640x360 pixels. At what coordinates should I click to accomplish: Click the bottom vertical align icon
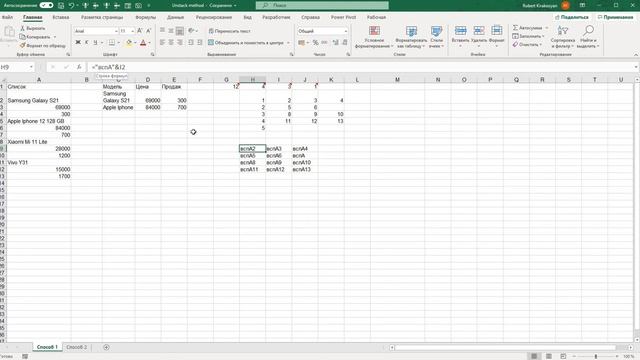(x=180, y=31)
